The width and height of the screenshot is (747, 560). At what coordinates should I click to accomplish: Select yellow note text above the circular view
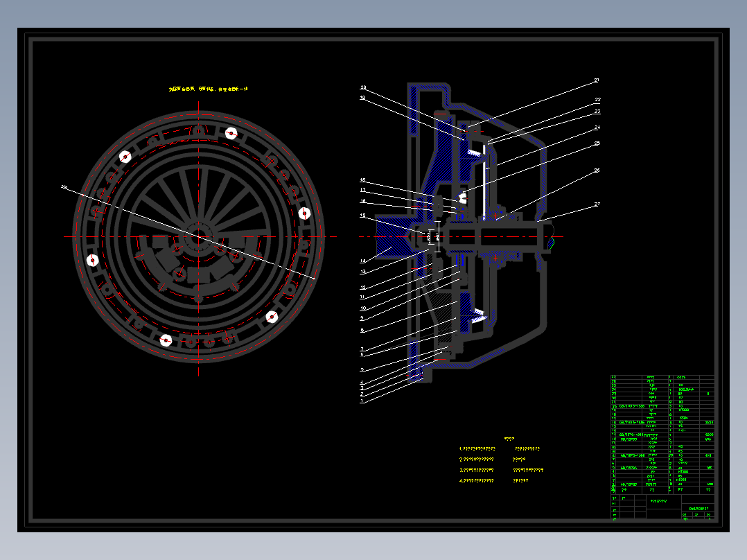(208, 89)
